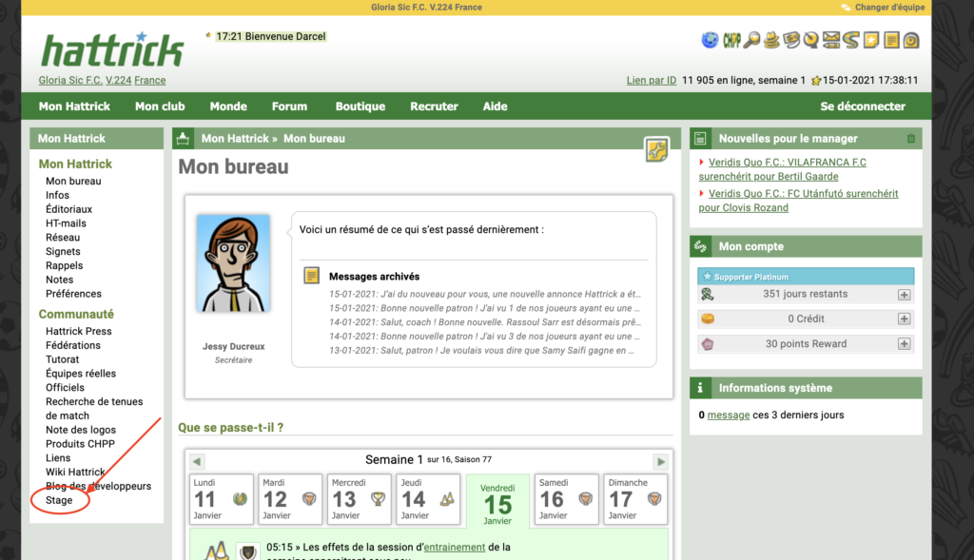Open the Mon club menu
Image resolution: width=974 pixels, height=560 pixels.
(160, 106)
